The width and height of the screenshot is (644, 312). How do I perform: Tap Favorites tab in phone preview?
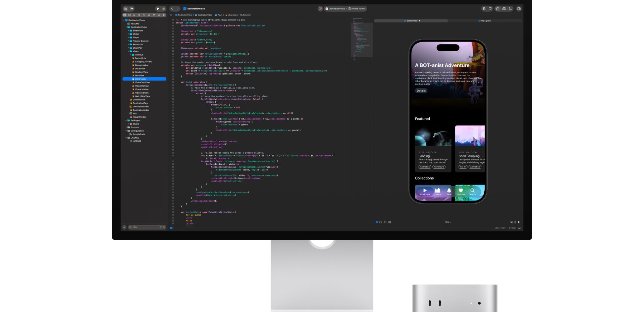click(461, 192)
